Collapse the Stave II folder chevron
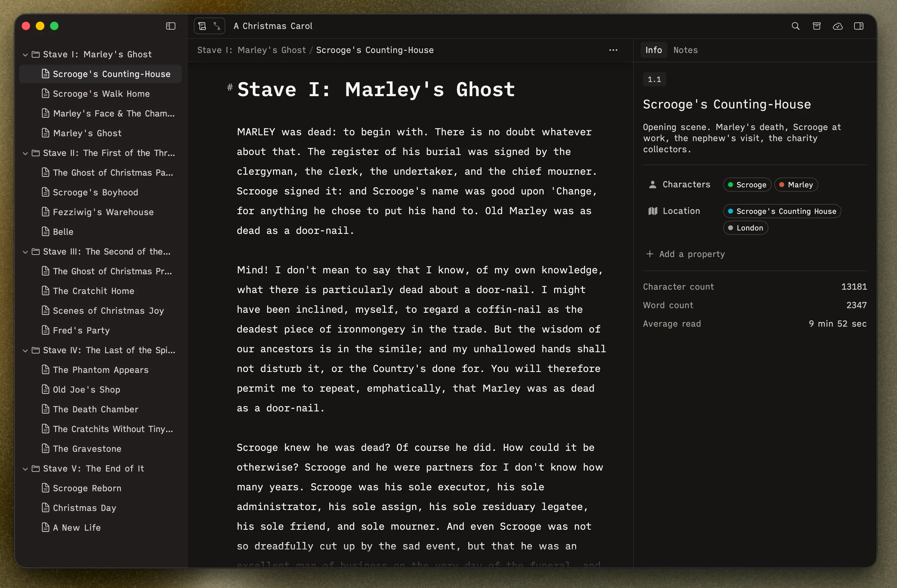897x588 pixels. [x=25, y=153]
